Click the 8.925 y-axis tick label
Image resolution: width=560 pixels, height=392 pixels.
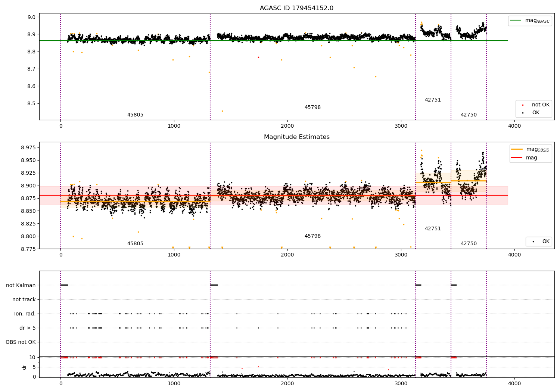[28, 173]
